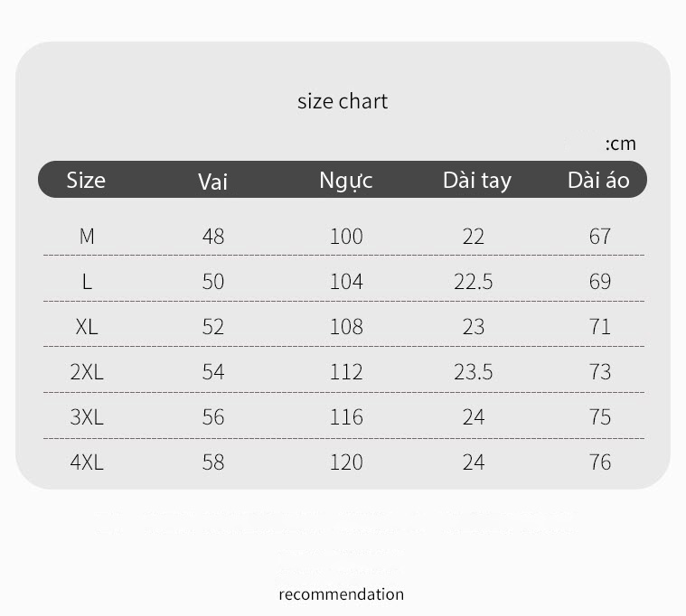Click the chest value 100
This screenshot has height=616, width=686.
(x=346, y=237)
